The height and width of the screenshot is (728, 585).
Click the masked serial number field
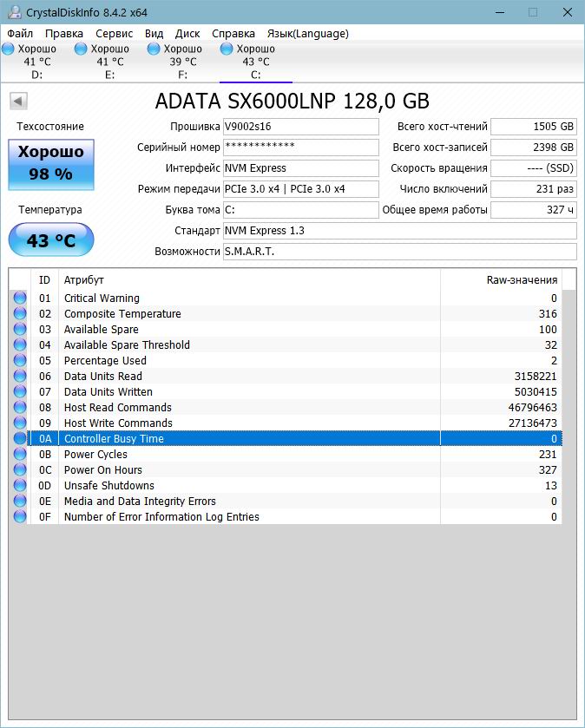click(301, 148)
